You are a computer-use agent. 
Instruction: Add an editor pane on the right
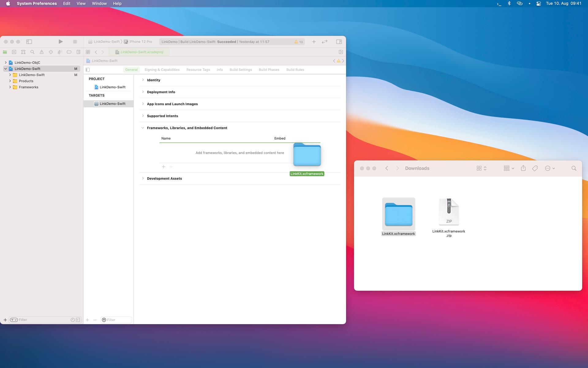click(341, 52)
